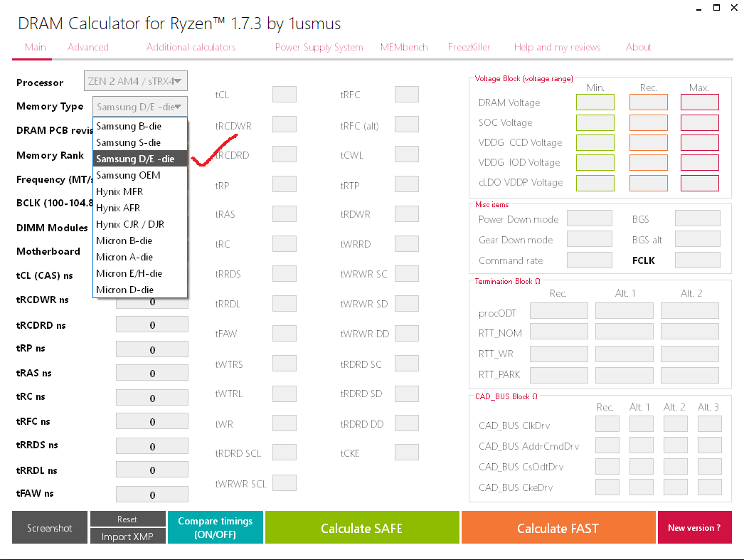The width and height of the screenshot is (744, 560).
Task: Select Samsung OEM memory type
Action: [x=140, y=175]
